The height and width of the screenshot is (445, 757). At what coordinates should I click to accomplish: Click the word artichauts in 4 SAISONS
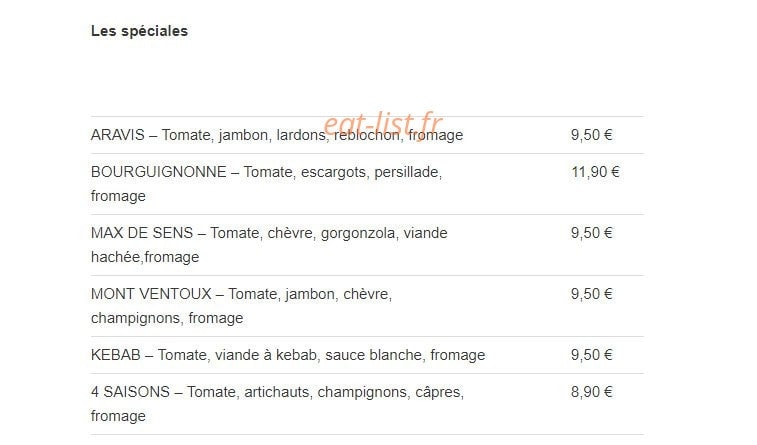click(x=277, y=392)
